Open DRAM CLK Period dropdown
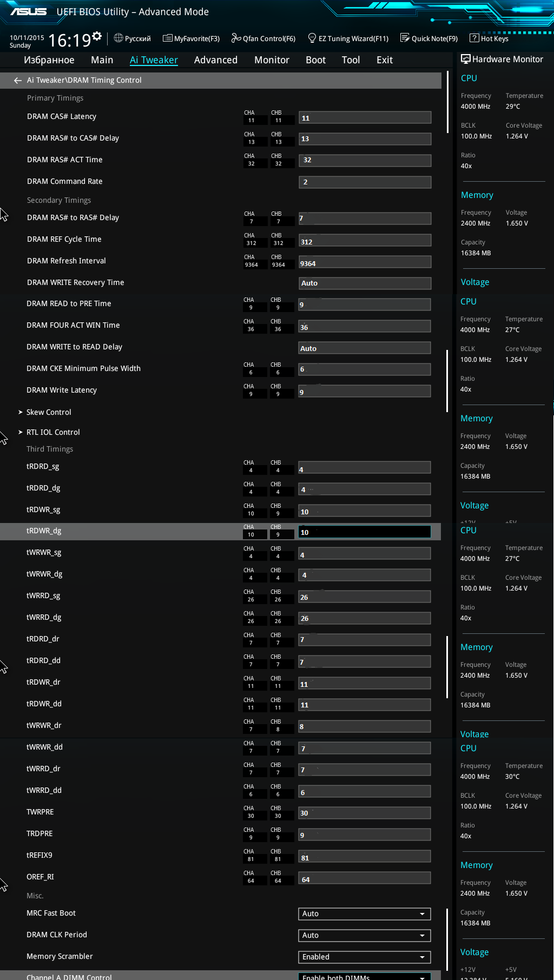Screen dimensions: 554x980 (365, 935)
